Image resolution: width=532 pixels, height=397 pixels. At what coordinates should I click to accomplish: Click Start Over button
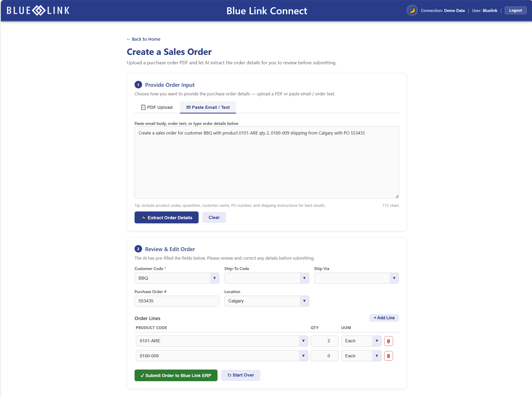[x=241, y=375]
